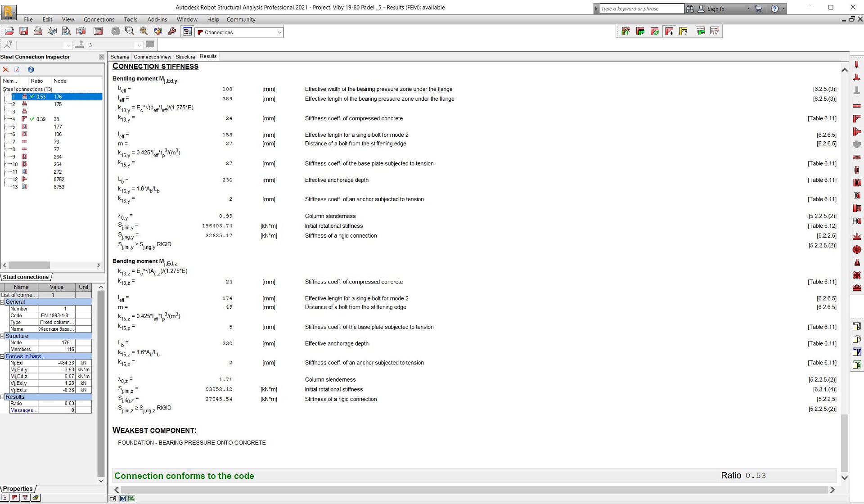864x504 pixels.
Task: Click the print preview magnifier-page icon
Action: (x=66, y=31)
